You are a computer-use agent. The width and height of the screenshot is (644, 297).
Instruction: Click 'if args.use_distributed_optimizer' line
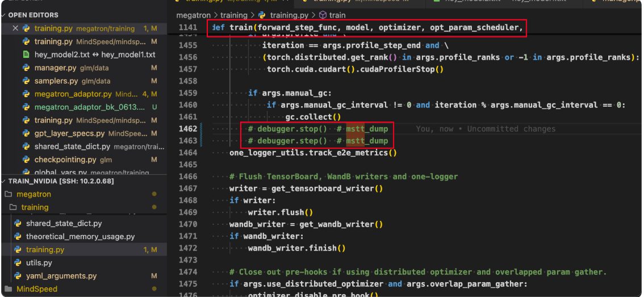[378, 284]
